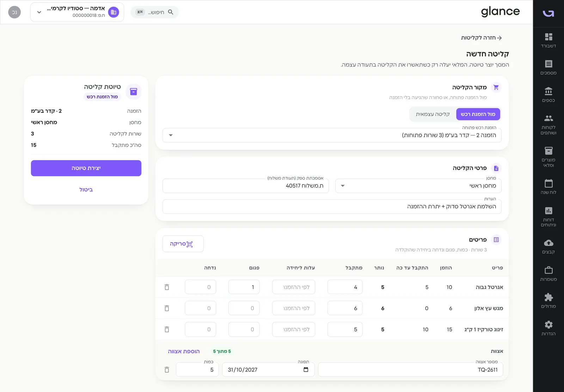The width and height of the screenshot is (564, 392).
Task: Edit מתקבל quantity for אגרטל גבוה
Action: pos(345,287)
